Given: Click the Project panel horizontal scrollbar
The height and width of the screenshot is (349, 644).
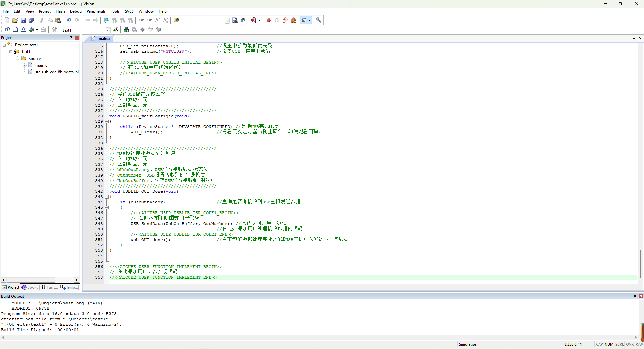Looking at the screenshot, I should (x=40, y=280).
